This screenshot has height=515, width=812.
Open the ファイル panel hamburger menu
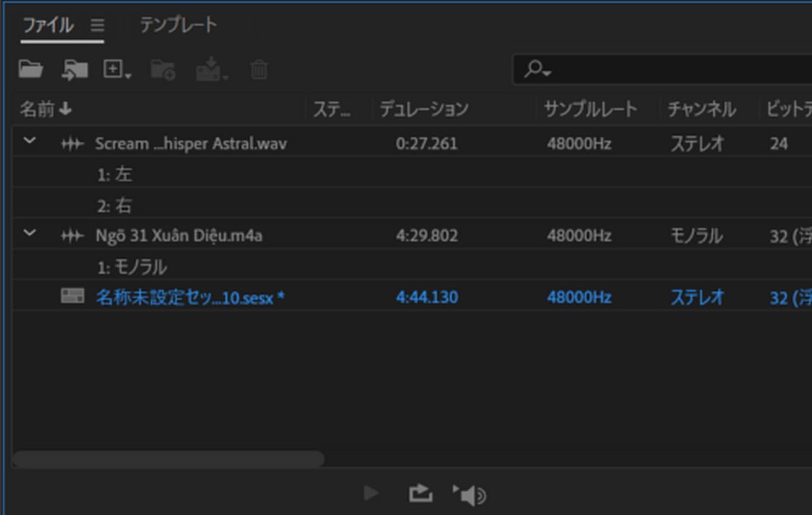point(97,25)
